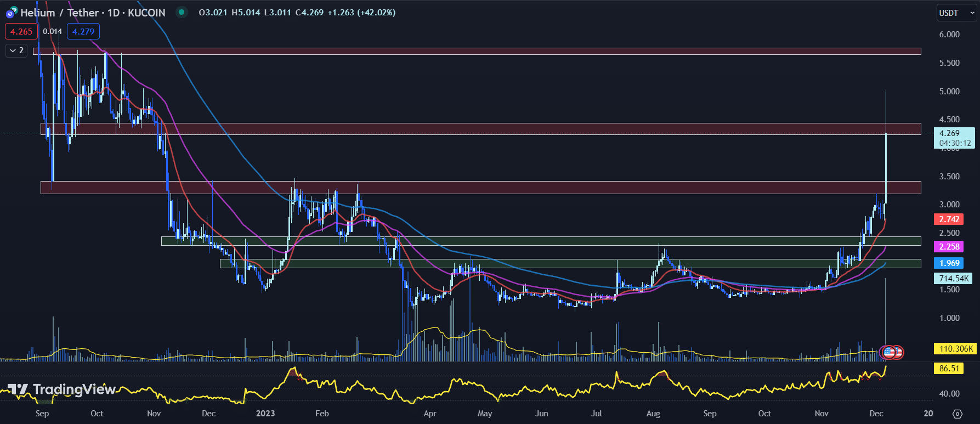Click the magenta 2.258 moving average label
Viewport: 980px width, 424px height.
click(949, 247)
